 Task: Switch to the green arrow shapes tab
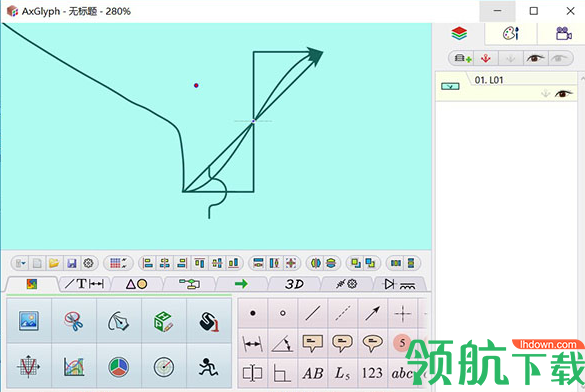(241, 284)
